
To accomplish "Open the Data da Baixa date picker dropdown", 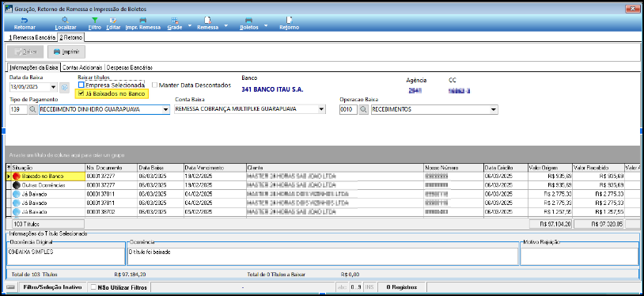I will tap(53, 87).
